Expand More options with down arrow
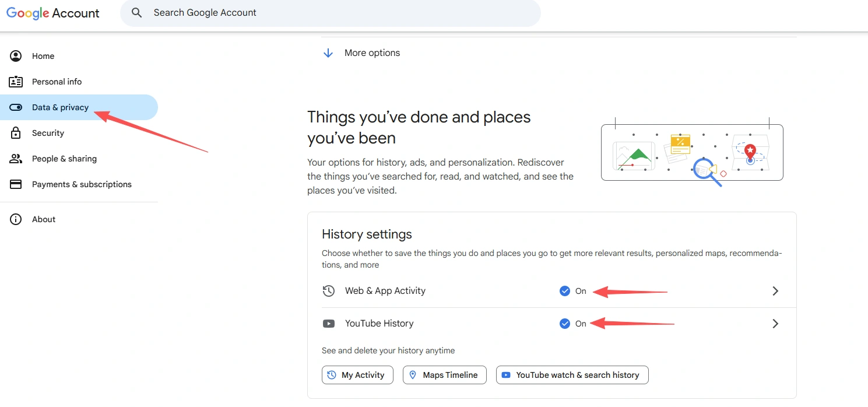Image resolution: width=868 pixels, height=407 pixels. pyautogui.click(x=328, y=53)
